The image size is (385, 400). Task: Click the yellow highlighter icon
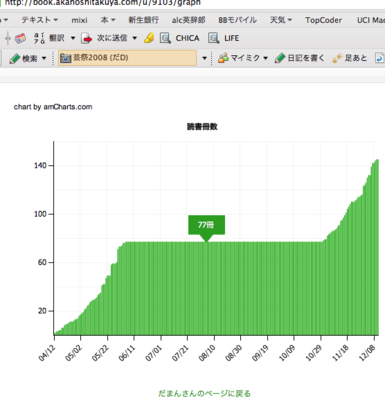[x=149, y=38]
